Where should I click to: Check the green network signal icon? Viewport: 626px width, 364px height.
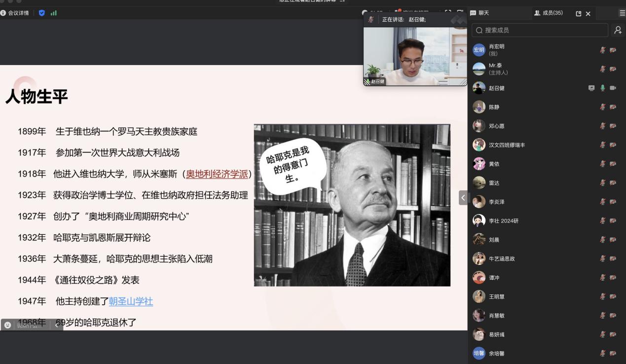[x=53, y=13]
